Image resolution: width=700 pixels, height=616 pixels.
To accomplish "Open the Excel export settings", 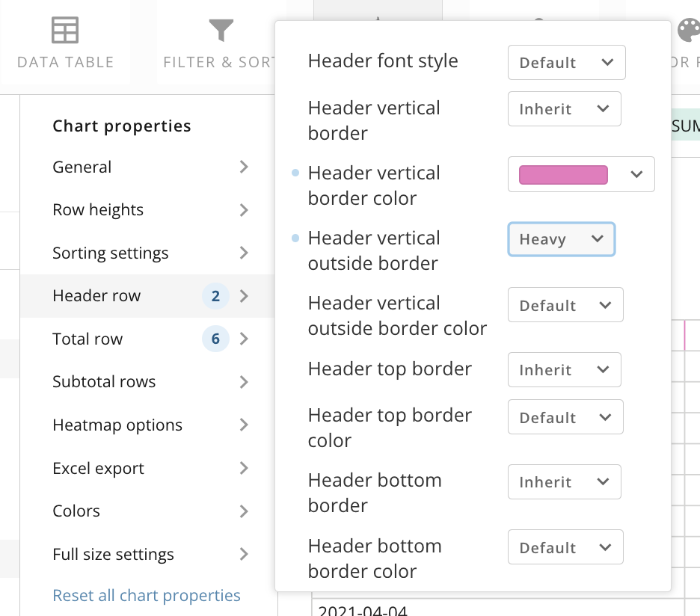I will click(x=98, y=469).
